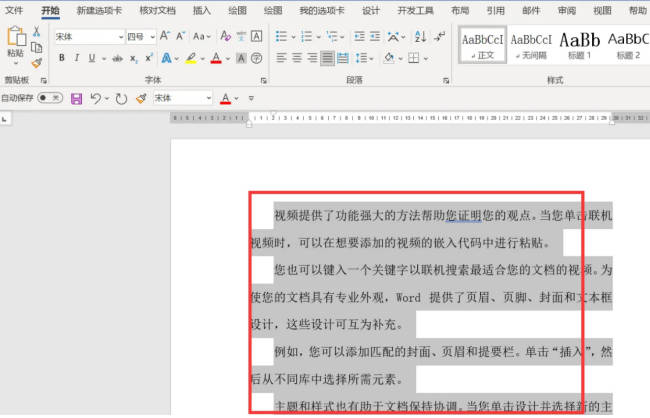
Task: Expand numbering list dropdown arrow
Action: 318,37
